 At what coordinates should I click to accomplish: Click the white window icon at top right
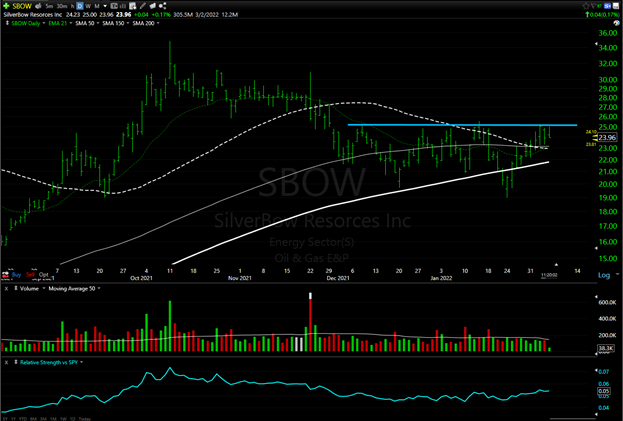616,6
